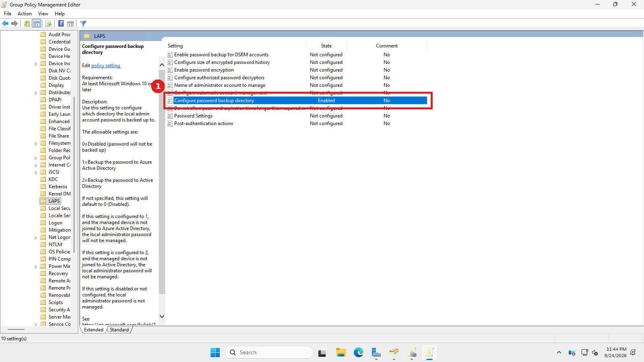Sort list by the Setting column header

(x=236, y=46)
